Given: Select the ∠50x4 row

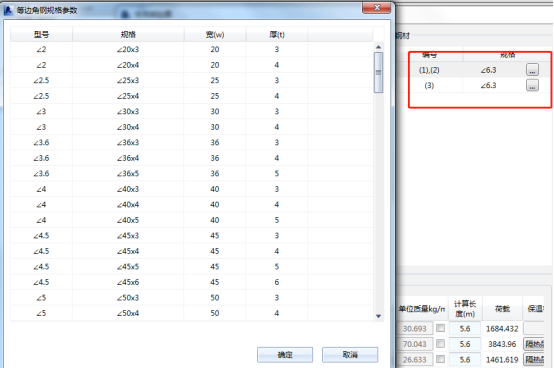Looking at the screenshot, I should [191, 313].
